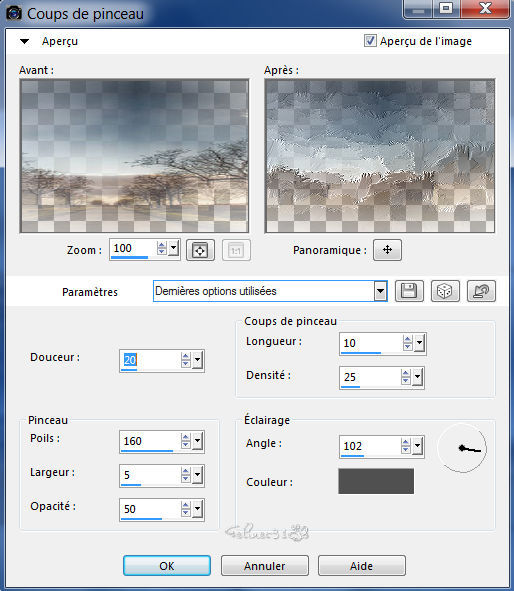Click the lighting angle dial

462,448
